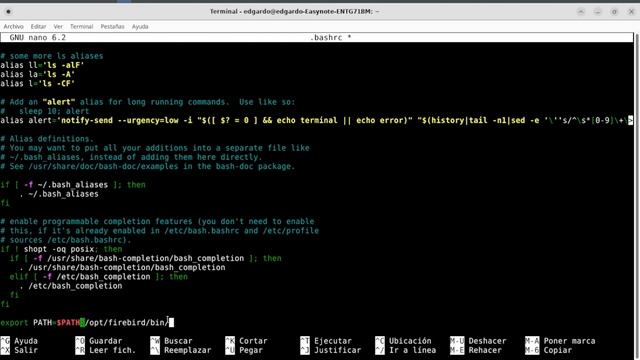
Task: Click the ". ~/.bash_aliases" source line
Action: coord(59,194)
